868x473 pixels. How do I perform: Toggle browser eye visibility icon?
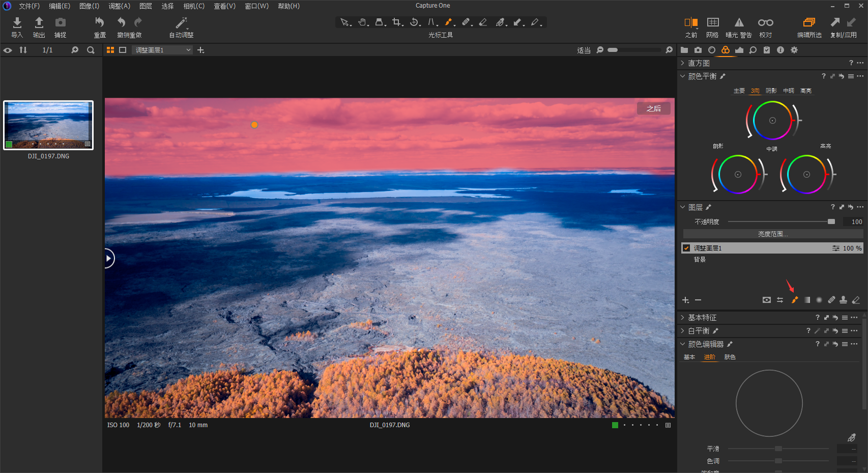coord(8,50)
